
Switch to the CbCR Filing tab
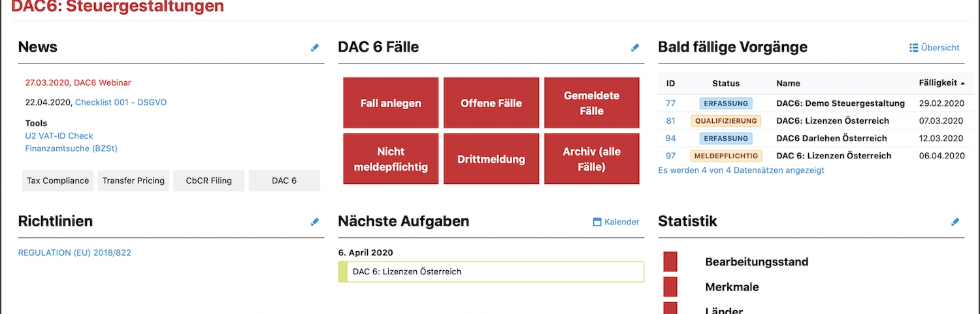tap(209, 181)
